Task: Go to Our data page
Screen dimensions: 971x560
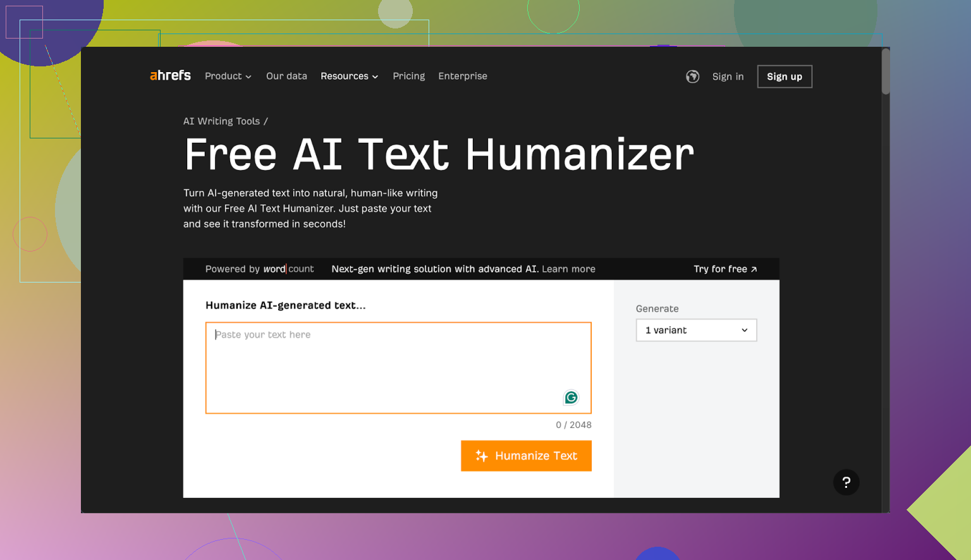Action: click(286, 76)
